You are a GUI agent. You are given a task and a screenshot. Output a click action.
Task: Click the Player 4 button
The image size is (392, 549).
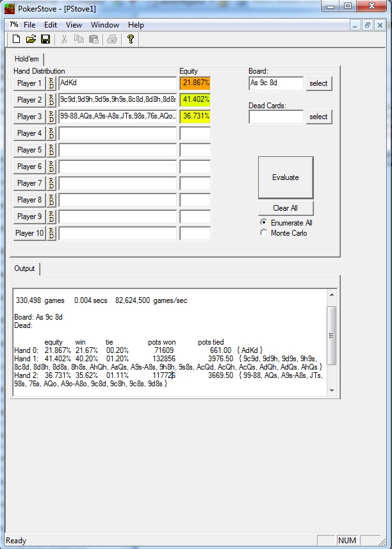(29, 133)
